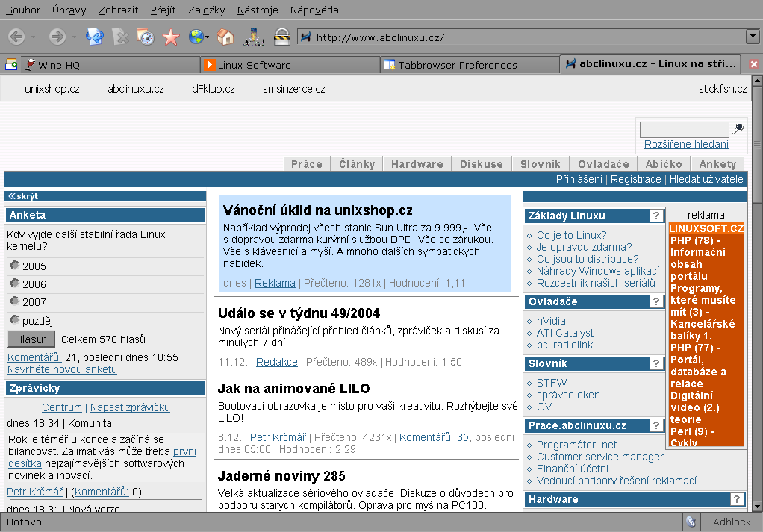Click the Registrace link
The width and height of the screenshot is (763, 532).
[635, 179]
